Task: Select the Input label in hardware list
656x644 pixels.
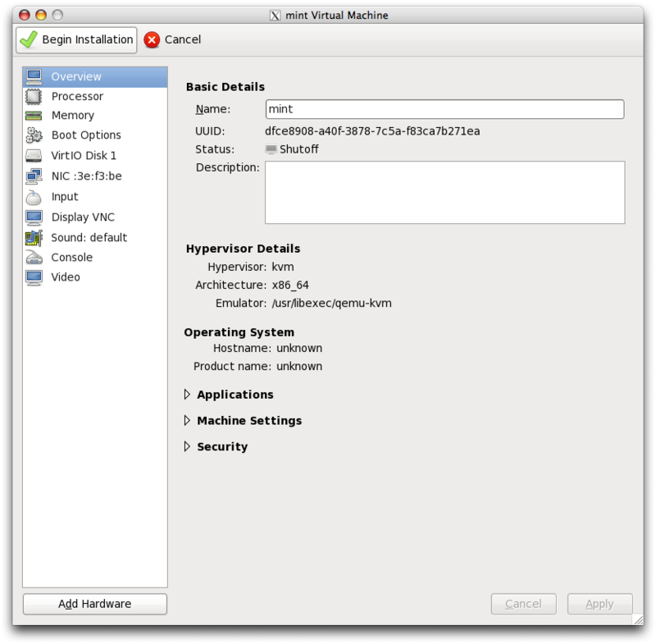Action: coord(65,197)
